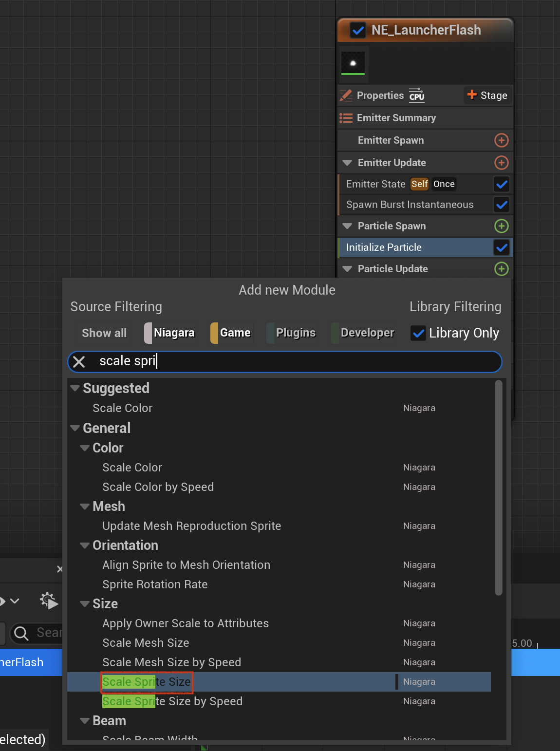Collapse the Color subcategory
This screenshot has width=560, height=751.
click(85, 448)
